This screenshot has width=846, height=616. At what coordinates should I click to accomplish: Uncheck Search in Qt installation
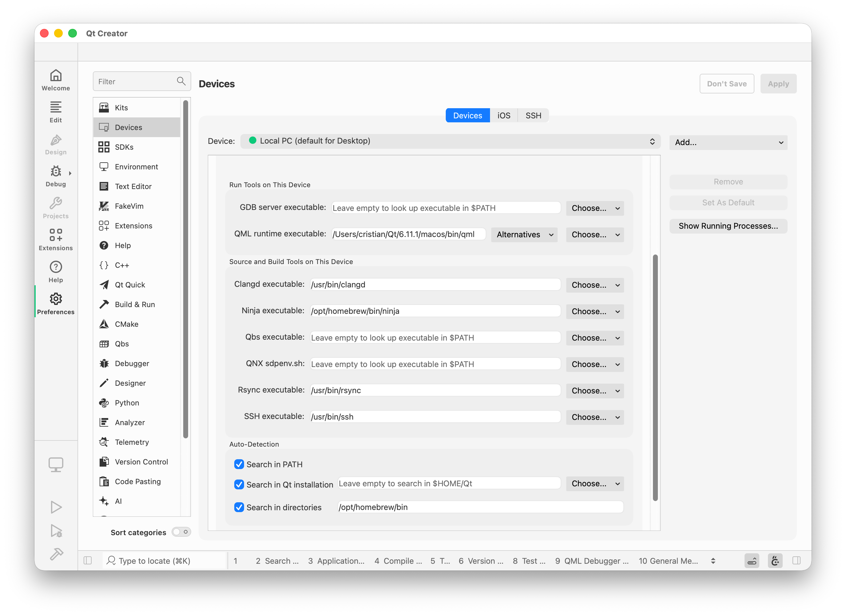pyautogui.click(x=239, y=484)
